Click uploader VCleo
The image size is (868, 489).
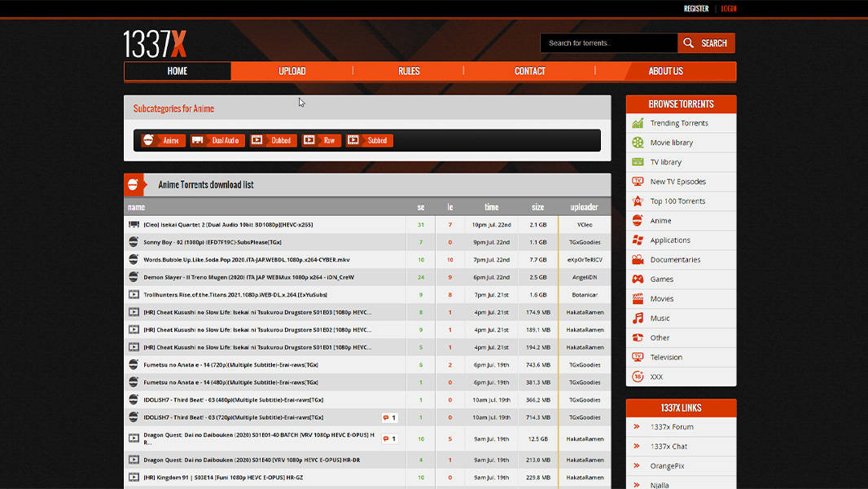click(585, 225)
